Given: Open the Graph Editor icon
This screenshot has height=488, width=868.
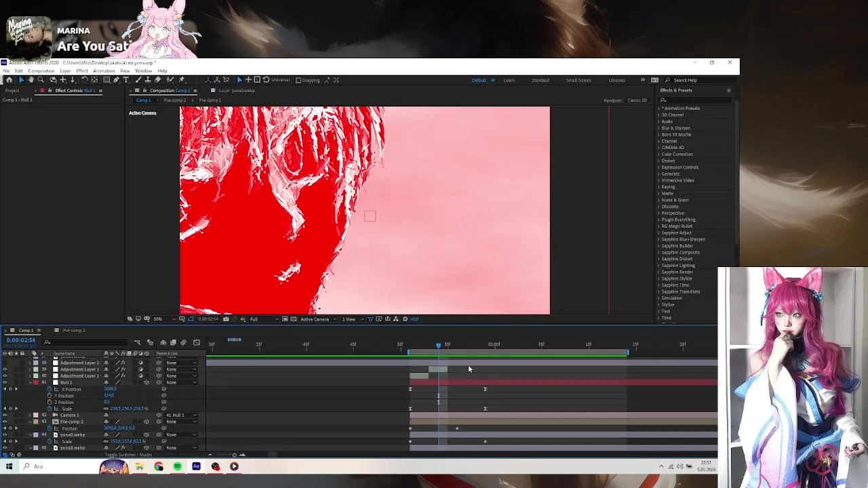Looking at the screenshot, I should point(197,343).
